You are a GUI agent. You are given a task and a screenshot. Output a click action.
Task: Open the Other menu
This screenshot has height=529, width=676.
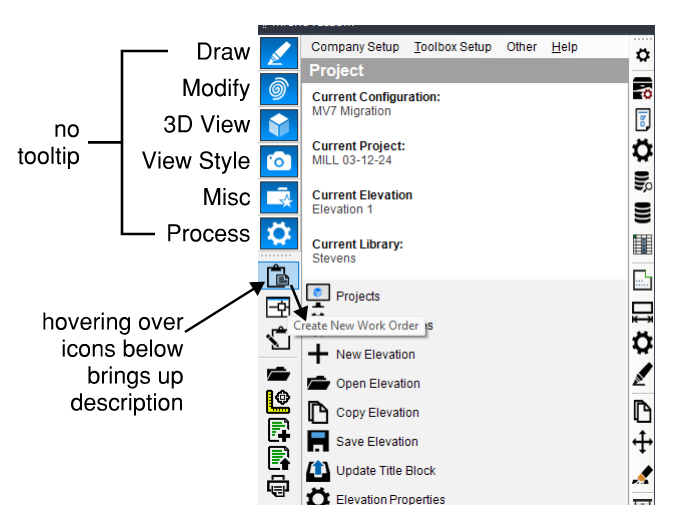522,47
